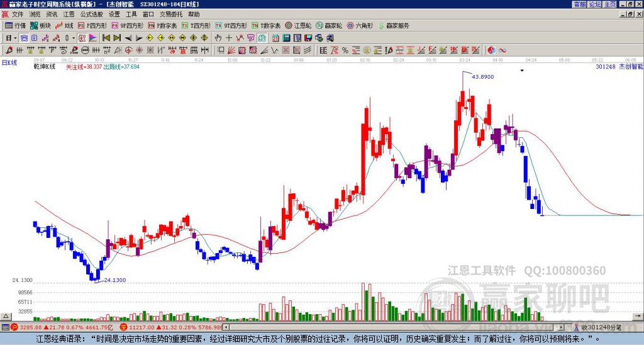Open the P四方形 tool
644x345 pixels.
point(92,25)
